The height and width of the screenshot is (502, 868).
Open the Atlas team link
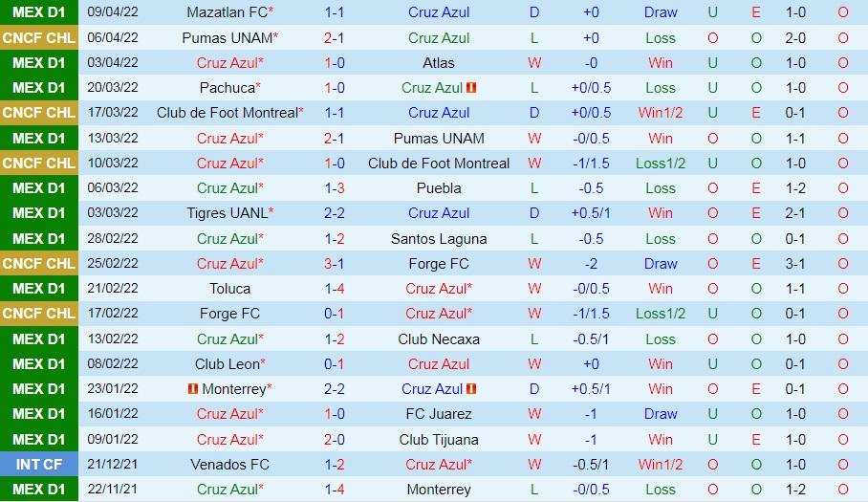click(439, 63)
